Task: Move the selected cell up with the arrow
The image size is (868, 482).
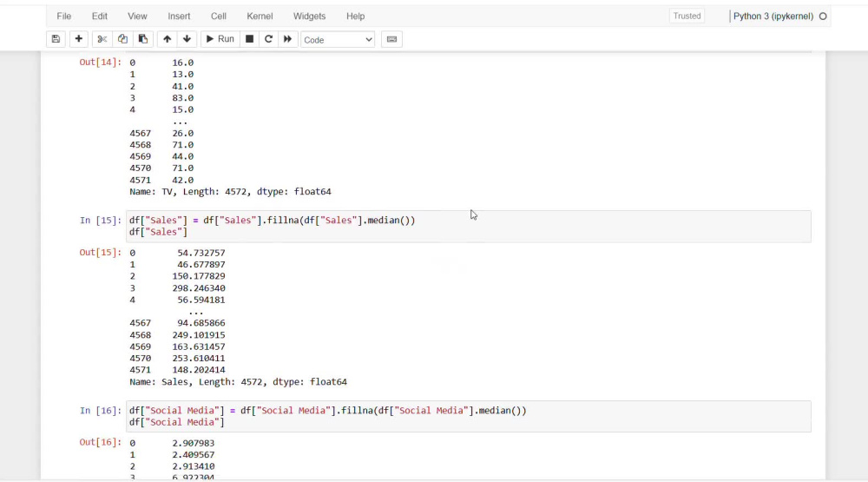Action: pos(168,39)
